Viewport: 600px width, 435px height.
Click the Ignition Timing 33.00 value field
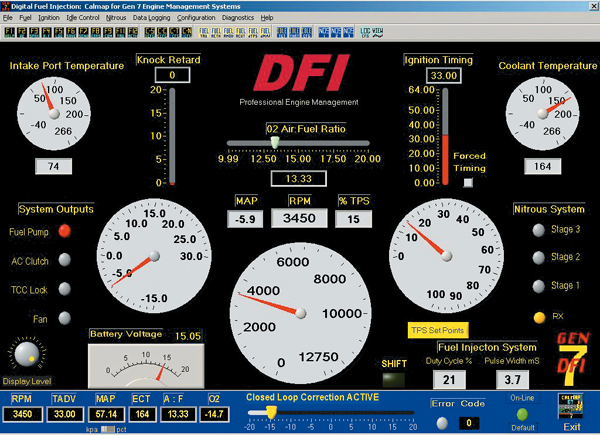tap(443, 75)
